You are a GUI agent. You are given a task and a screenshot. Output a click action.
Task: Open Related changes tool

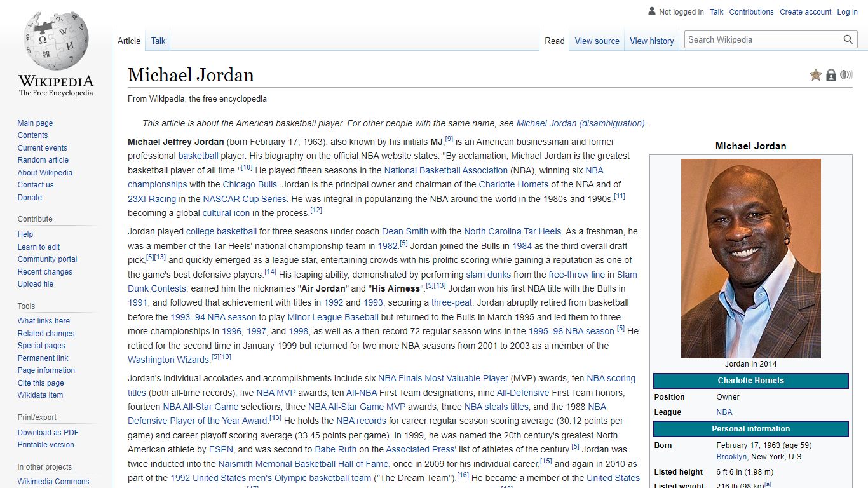46,334
